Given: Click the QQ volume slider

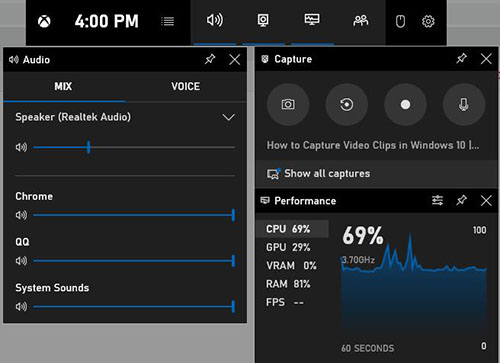Looking at the screenshot, I should coord(134,261).
